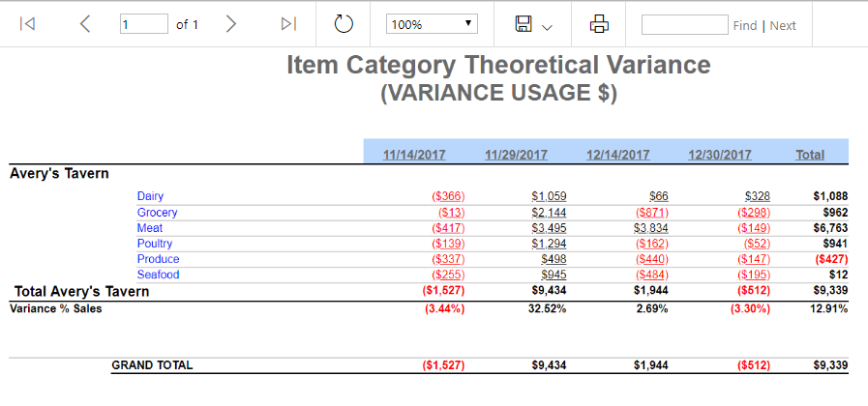Click the Find text search box
The image size is (868, 406).
(685, 24)
